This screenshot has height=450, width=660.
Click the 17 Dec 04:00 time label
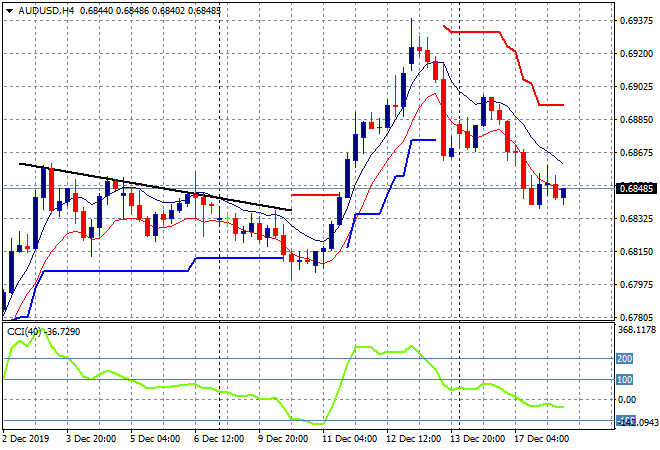pos(541,439)
